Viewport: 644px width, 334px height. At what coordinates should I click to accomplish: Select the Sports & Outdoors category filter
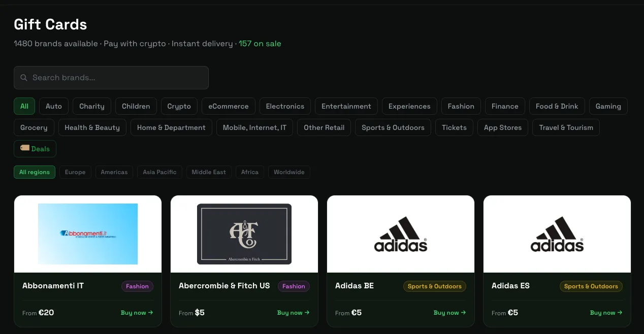pyautogui.click(x=393, y=127)
